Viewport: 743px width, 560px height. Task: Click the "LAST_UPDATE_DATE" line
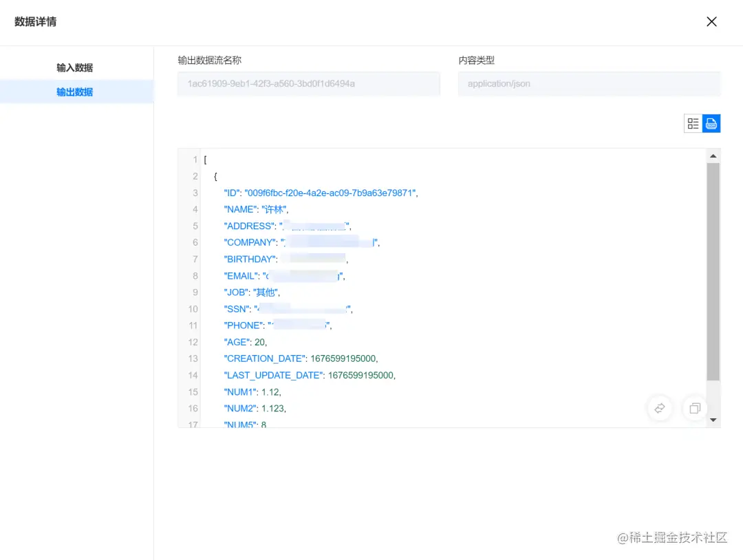tap(310, 375)
